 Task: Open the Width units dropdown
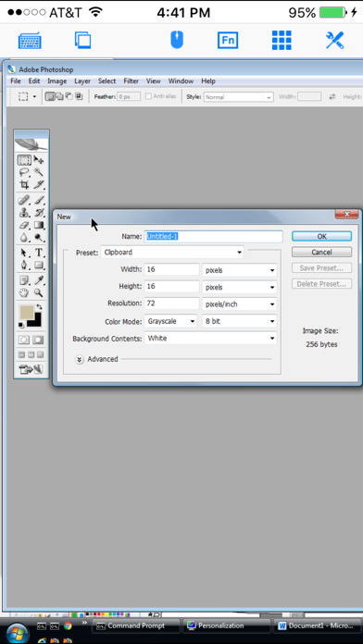pyautogui.click(x=240, y=270)
